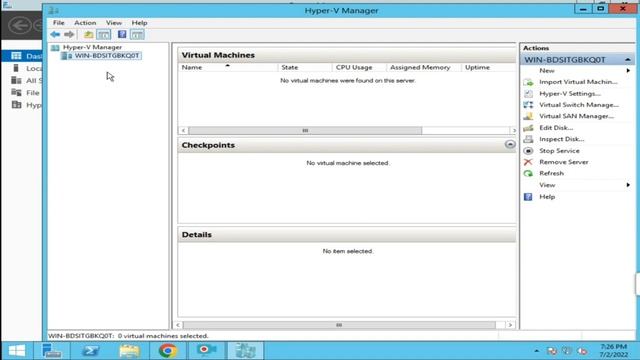The width and height of the screenshot is (640, 360).
Task: Open Server Manager from the taskbar
Action: 51,351
